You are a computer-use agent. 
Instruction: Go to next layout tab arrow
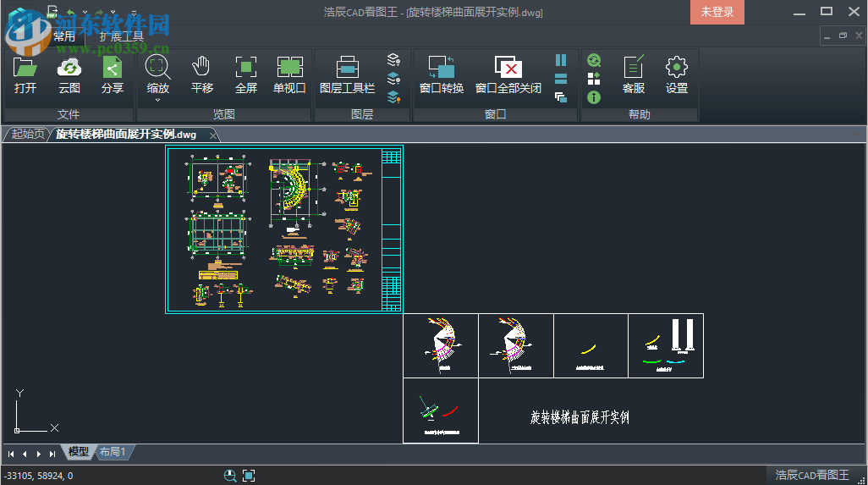pos(38,454)
